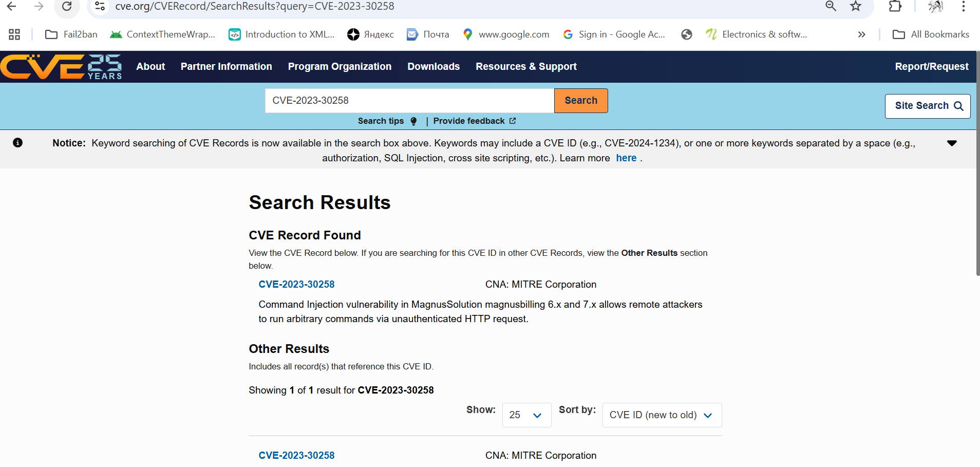The width and height of the screenshot is (980, 467).
Task: Collapse the notice with down arrow
Action: [952, 143]
